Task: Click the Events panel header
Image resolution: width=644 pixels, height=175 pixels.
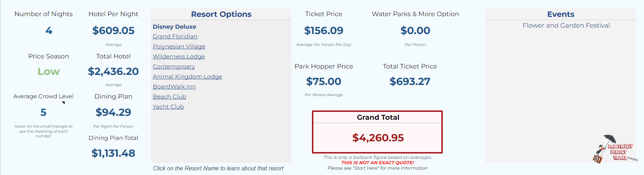Action: click(x=561, y=14)
